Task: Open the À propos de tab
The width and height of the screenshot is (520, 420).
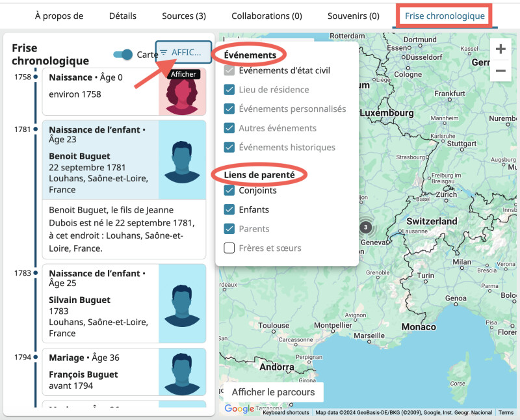Action: point(59,16)
